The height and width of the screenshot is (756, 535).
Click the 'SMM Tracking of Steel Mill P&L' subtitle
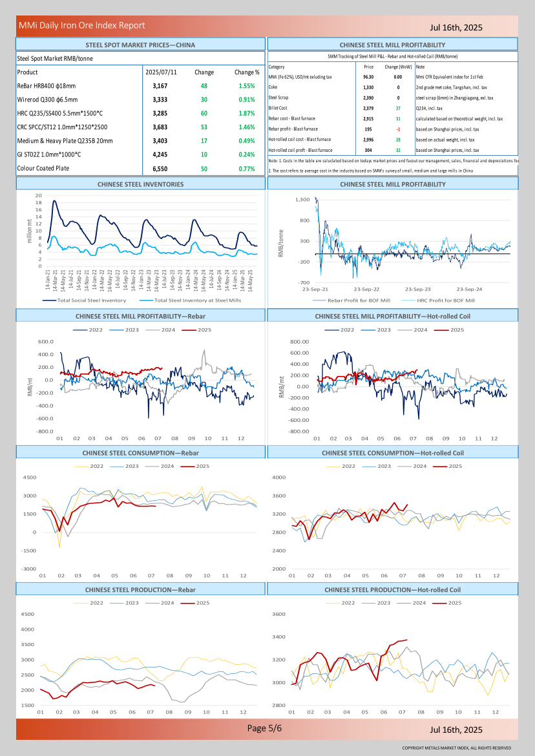(392, 56)
